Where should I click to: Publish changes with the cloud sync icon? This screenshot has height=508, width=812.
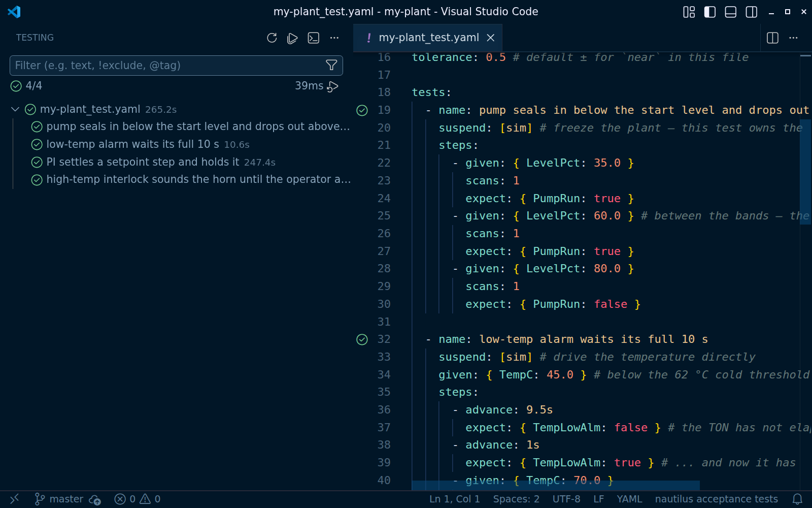coord(95,499)
